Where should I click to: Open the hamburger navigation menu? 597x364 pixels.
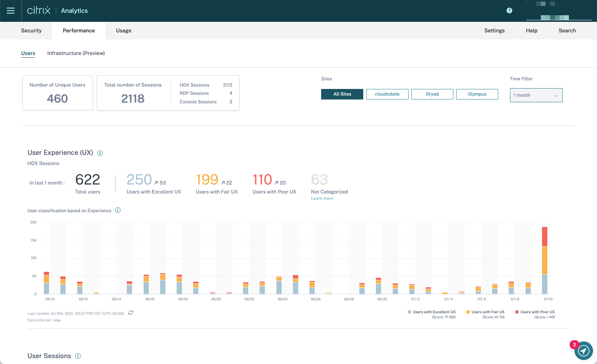[11, 11]
